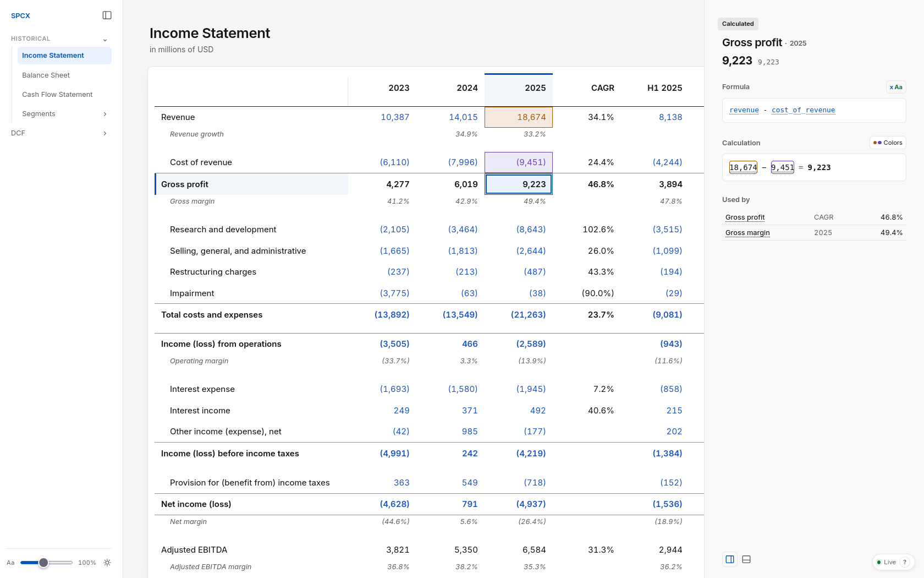
Task: Select the H1 2025 column header
Action: 664,88
